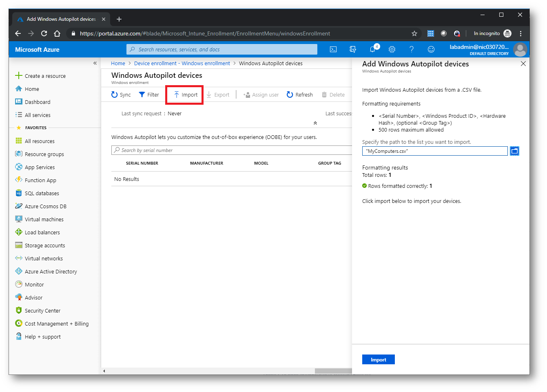This screenshot has height=392, width=547.
Task: Click browser reload button
Action: point(44,33)
